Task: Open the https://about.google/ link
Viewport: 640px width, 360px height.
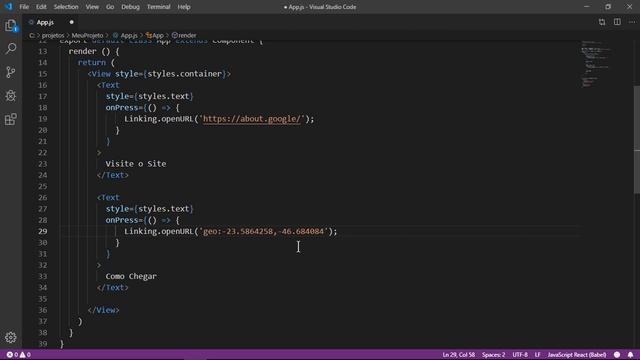Action: pos(251,119)
